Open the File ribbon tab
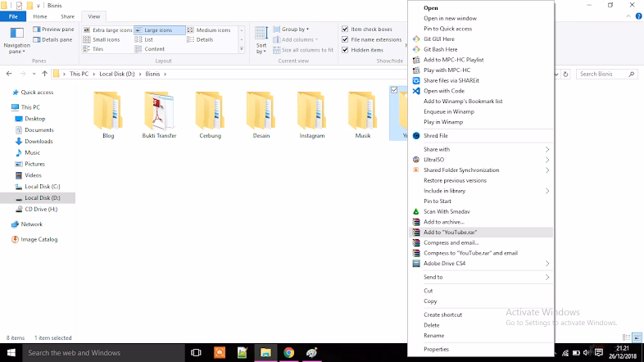The width and height of the screenshot is (644, 362). (x=13, y=16)
